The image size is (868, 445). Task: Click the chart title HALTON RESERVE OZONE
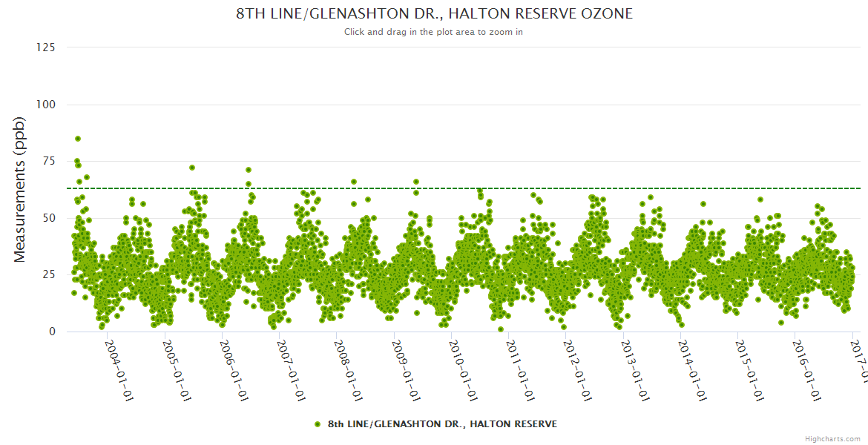coord(434,14)
